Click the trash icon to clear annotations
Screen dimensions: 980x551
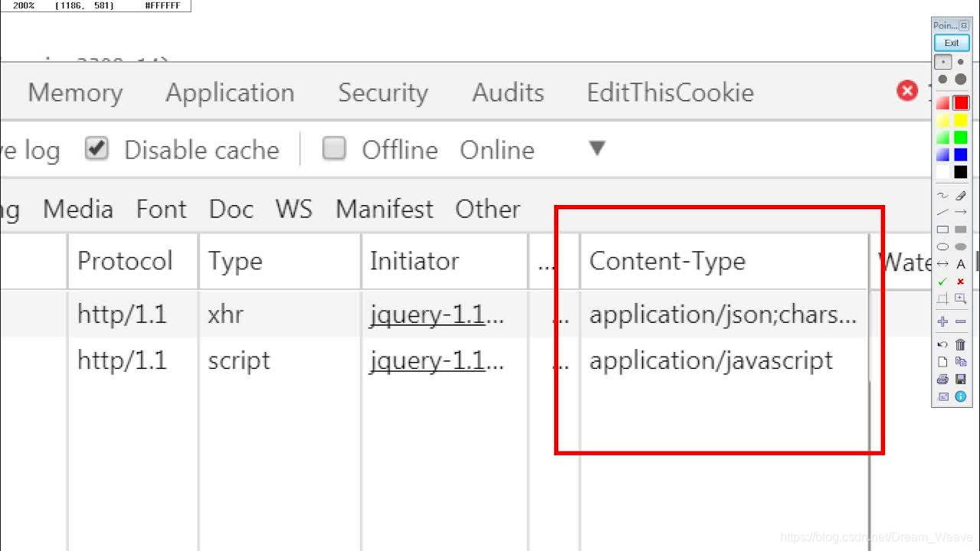pos(961,344)
